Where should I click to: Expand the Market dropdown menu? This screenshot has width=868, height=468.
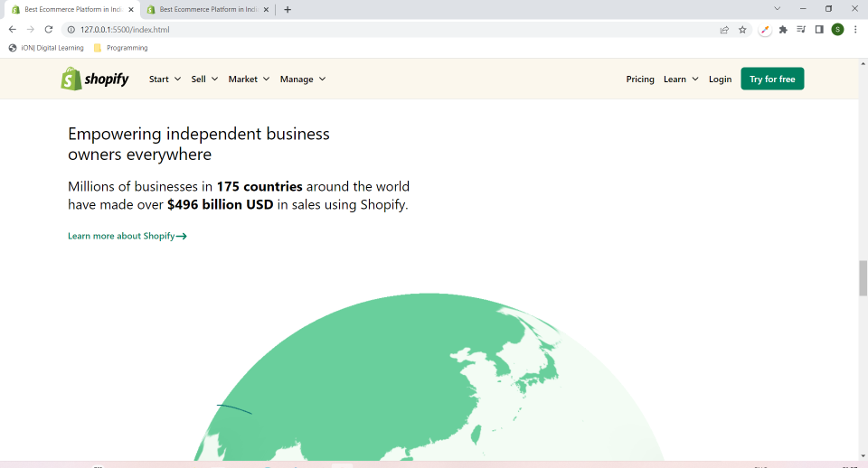point(250,80)
